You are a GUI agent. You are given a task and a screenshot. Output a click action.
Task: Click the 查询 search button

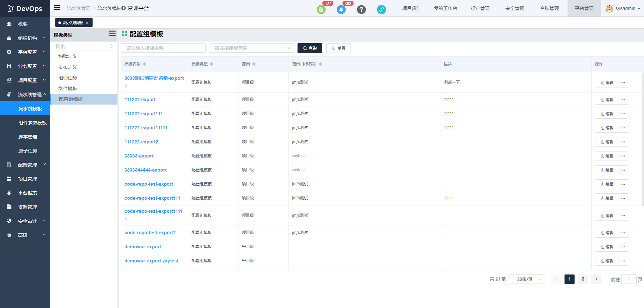point(310,48)
